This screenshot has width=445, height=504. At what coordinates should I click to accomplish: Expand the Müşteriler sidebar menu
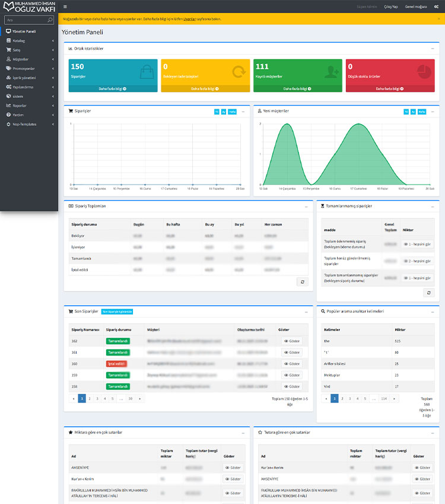tap(29, 59)
